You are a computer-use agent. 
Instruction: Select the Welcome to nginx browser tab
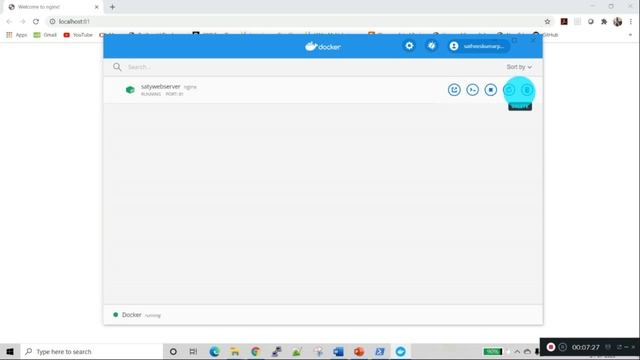point(52,7)
